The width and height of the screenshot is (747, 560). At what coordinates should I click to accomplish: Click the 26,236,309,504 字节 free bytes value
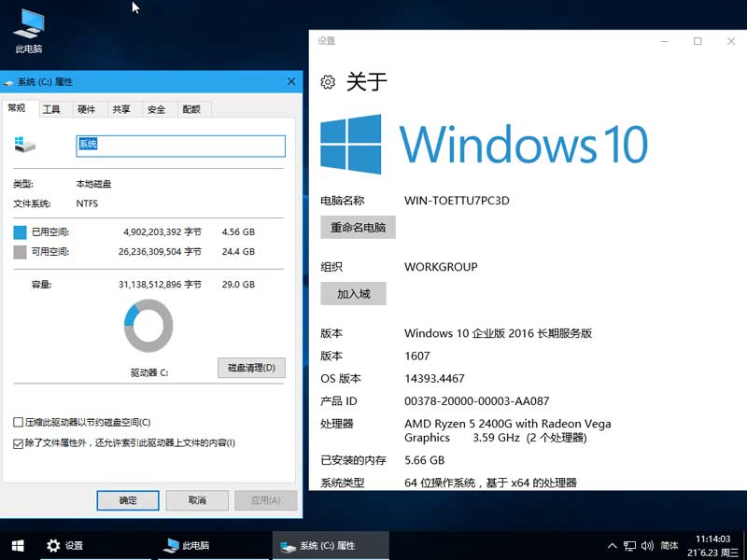pyautogui.click(x=160, y=252)
